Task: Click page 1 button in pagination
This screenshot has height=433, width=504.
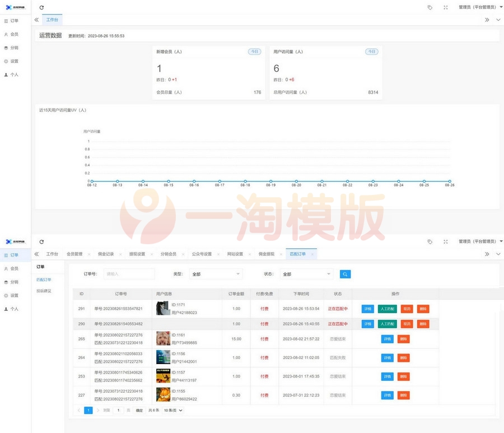Action: [88, 411]
